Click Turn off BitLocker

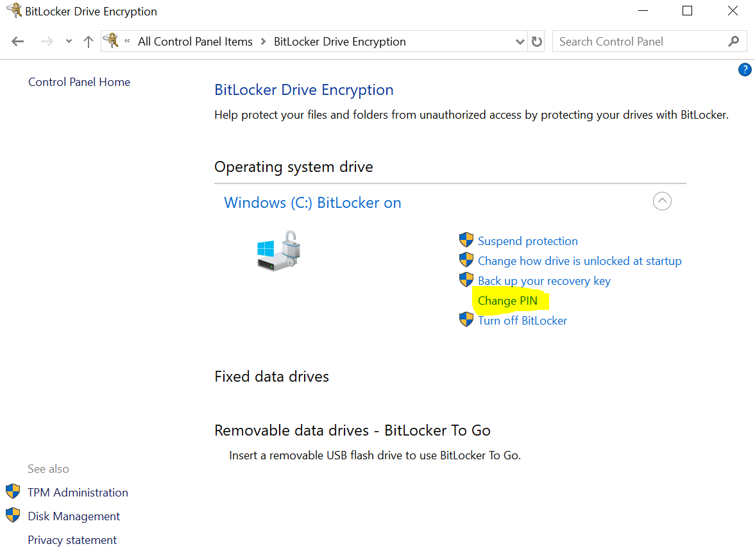coord(522,321)
